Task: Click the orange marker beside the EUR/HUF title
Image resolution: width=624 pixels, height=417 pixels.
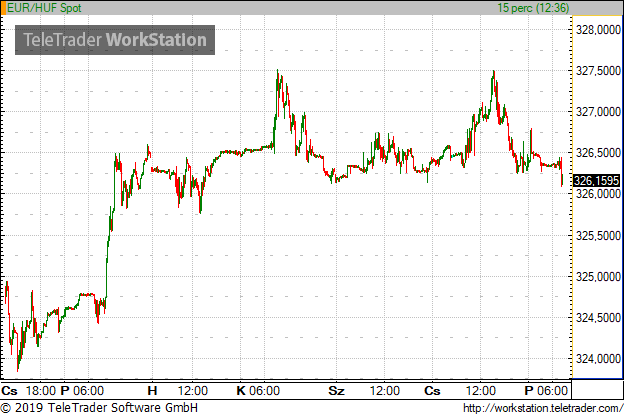Action: pos(3,8)
